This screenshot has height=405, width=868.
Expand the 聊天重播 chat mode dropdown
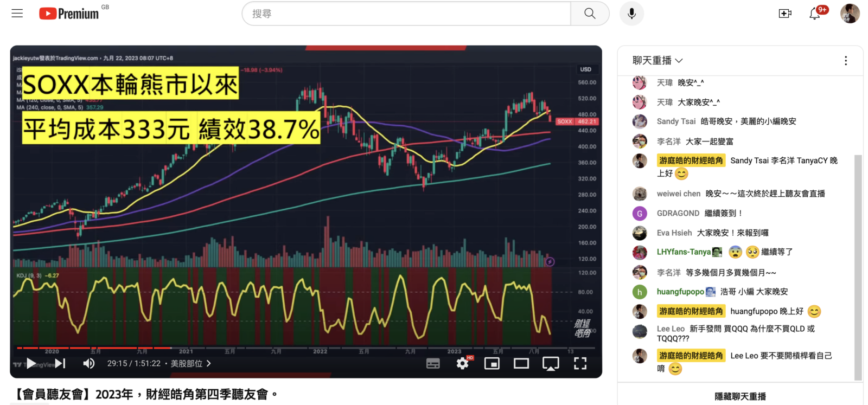coord(658,61)
